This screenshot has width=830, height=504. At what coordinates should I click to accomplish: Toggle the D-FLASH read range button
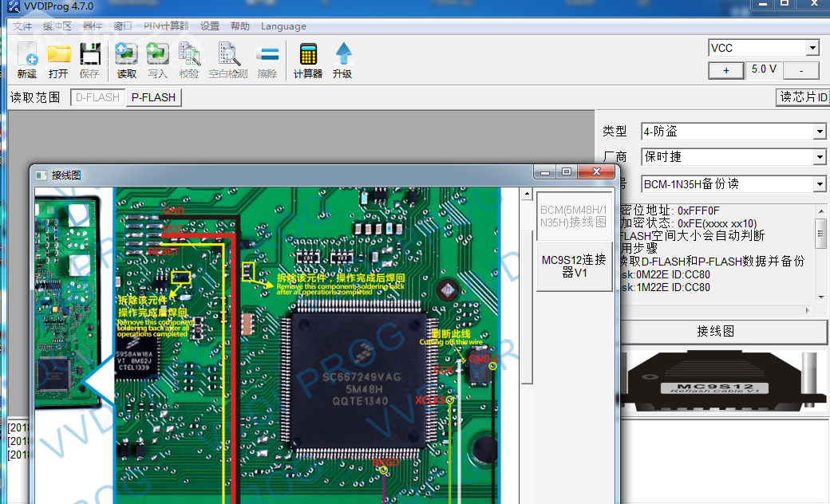tap(98, 97)
